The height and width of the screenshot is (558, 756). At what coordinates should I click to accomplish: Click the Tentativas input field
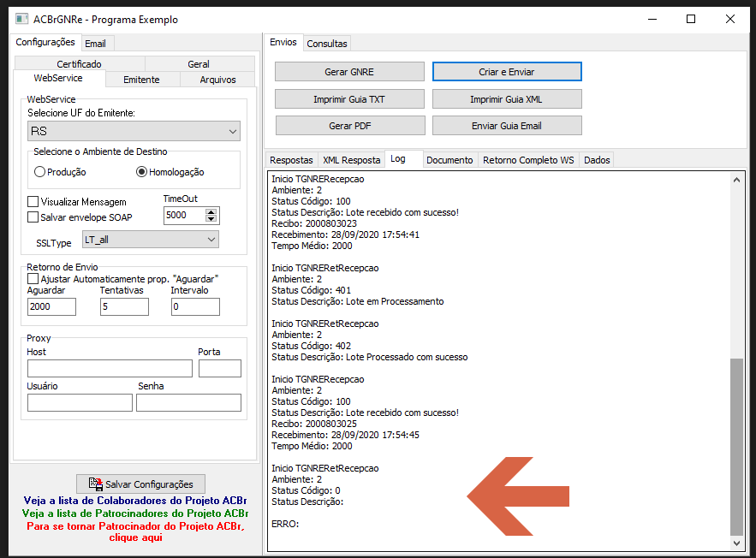coord(124,306)
